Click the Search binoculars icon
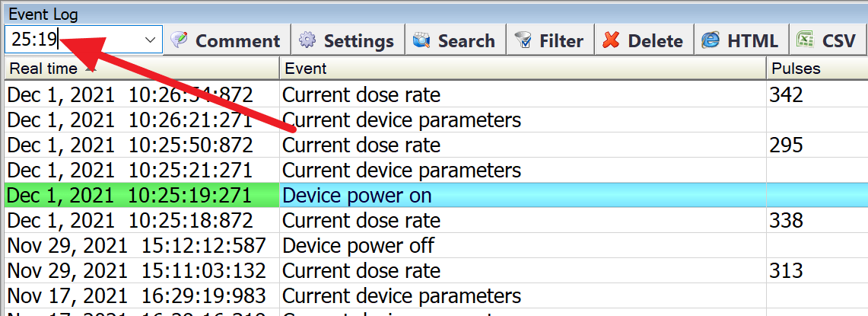 (421, 40)
